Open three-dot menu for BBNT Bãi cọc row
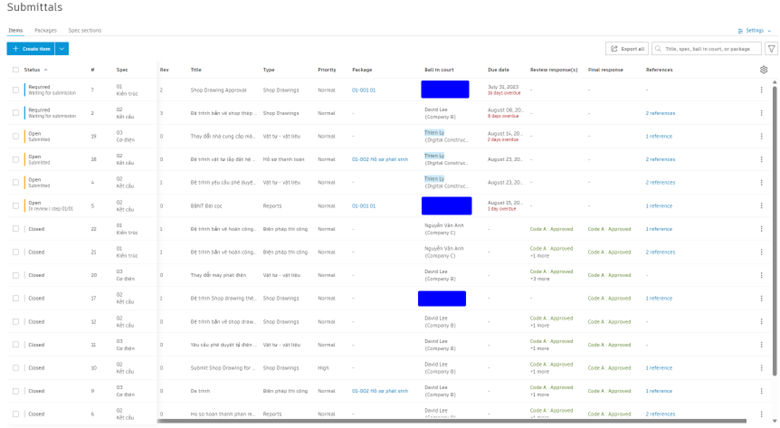This screenshot has width=780, height=428. point(761,206)
